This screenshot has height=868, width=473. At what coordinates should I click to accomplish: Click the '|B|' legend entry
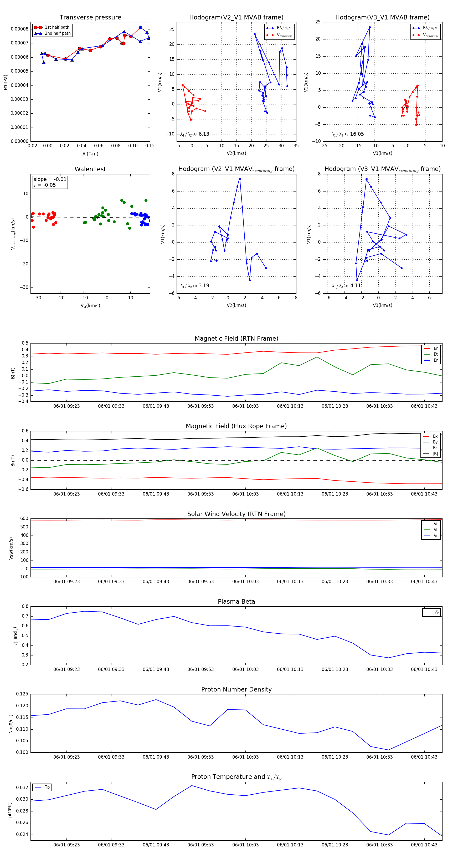tap(431, 454)
